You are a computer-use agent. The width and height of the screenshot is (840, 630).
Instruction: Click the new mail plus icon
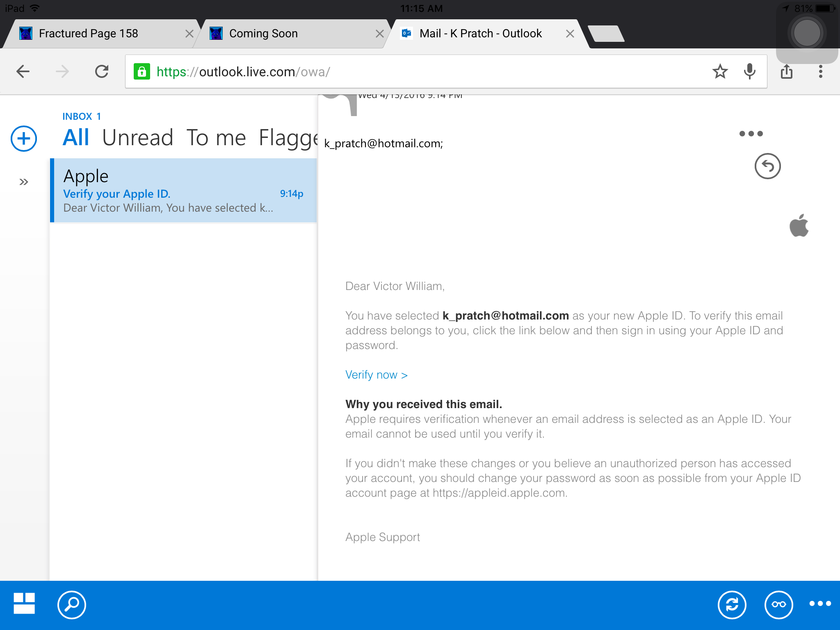24,139
